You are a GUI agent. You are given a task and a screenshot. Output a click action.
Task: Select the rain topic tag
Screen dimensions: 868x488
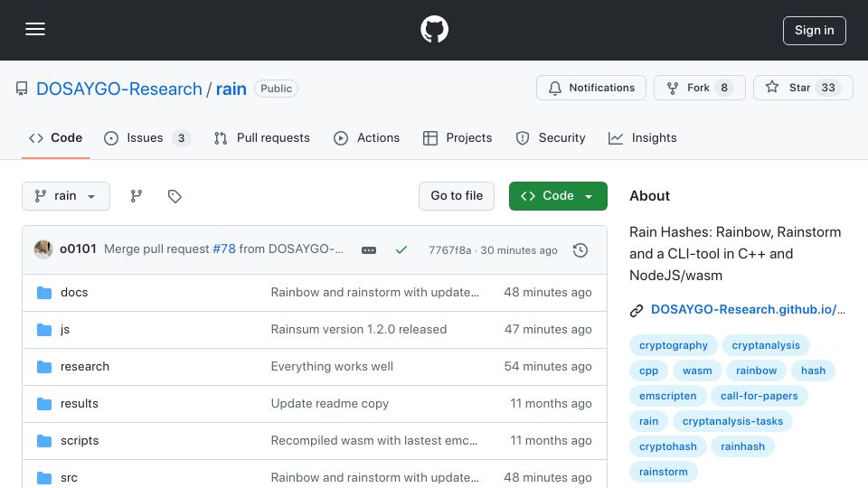(x=649, y=421)
